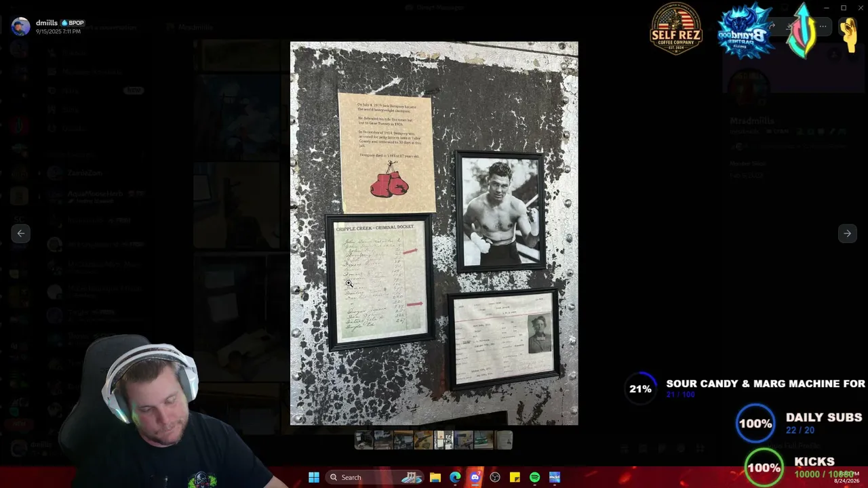Open OBS Studio from the taskbar
Screen dimensions: 868x488
tap(495, 477)
